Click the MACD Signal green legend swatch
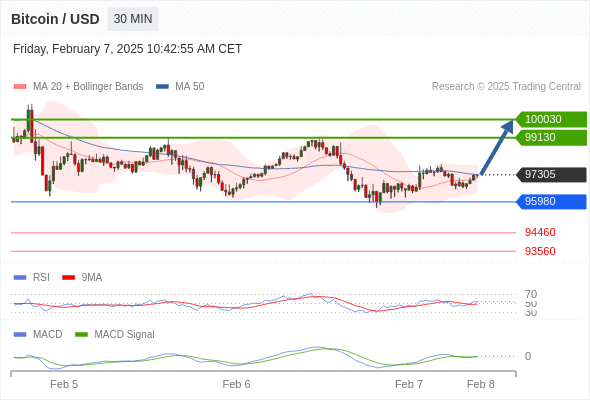590x400 pixels. point(81,335)
